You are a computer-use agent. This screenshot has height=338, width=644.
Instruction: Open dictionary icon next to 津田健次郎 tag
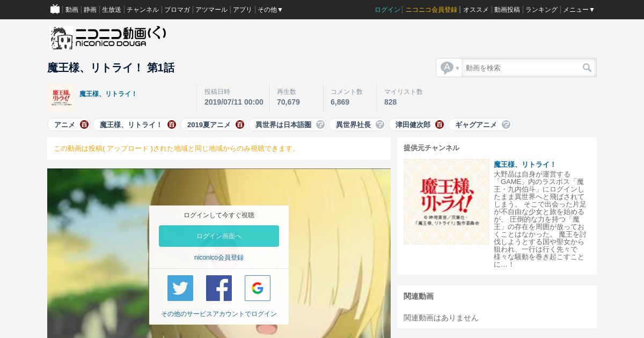[x=440, y=124]
